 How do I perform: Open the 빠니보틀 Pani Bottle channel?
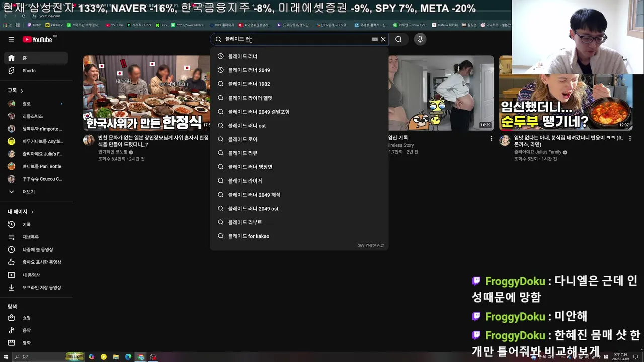click(35, 166)
